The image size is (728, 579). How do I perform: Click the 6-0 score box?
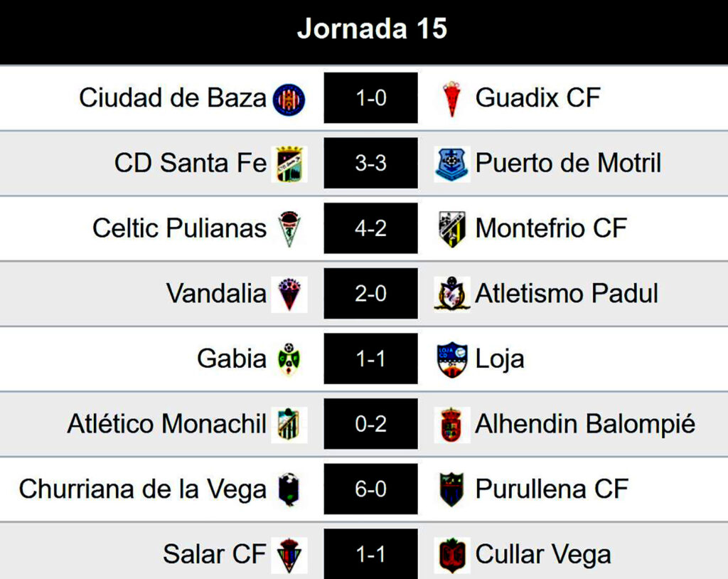(x=370, y=489)
